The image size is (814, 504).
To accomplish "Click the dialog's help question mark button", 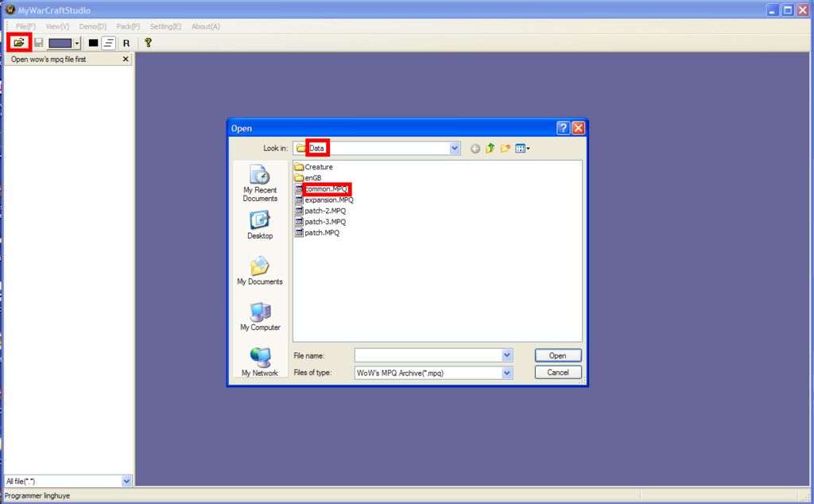I will 564,128.
